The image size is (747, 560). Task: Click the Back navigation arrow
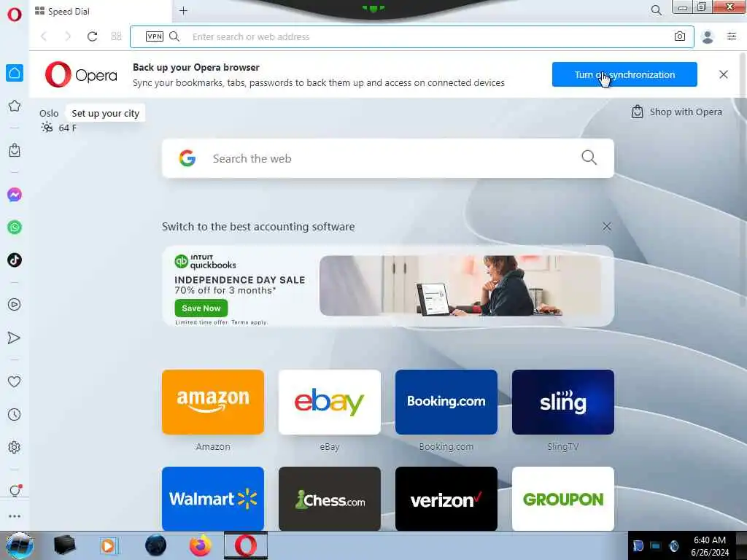tap(44, 36)
